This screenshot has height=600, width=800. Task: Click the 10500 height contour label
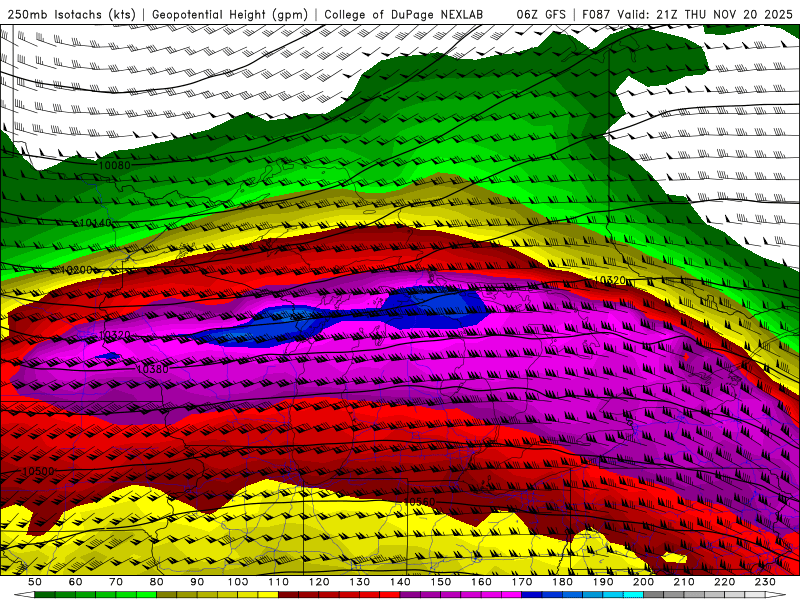(39, 471)
